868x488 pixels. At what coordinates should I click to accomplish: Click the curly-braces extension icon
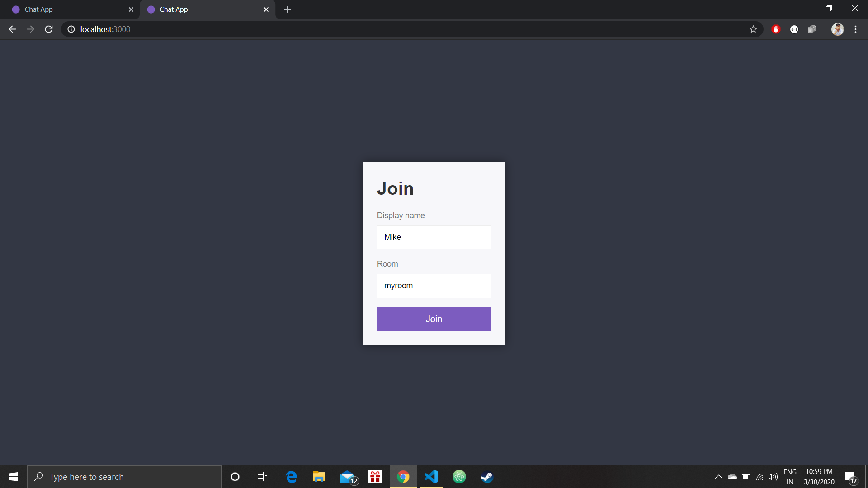pyautogui.click(x=794, y=29)
